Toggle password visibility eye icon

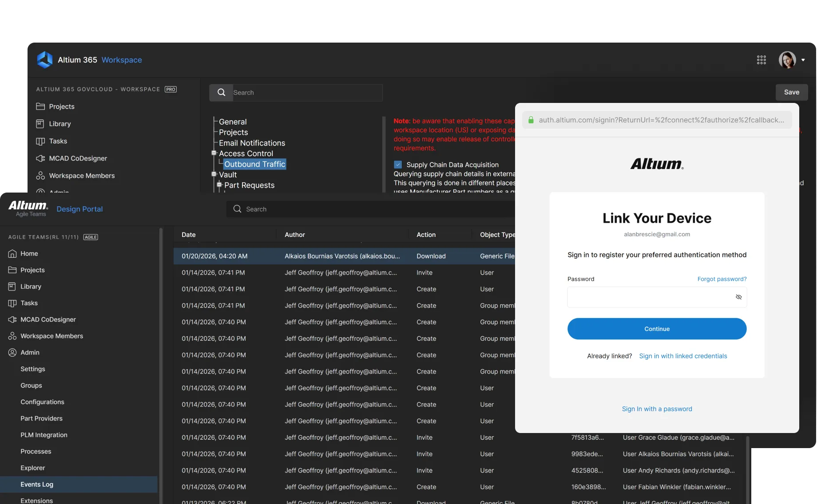click(738, 297)
